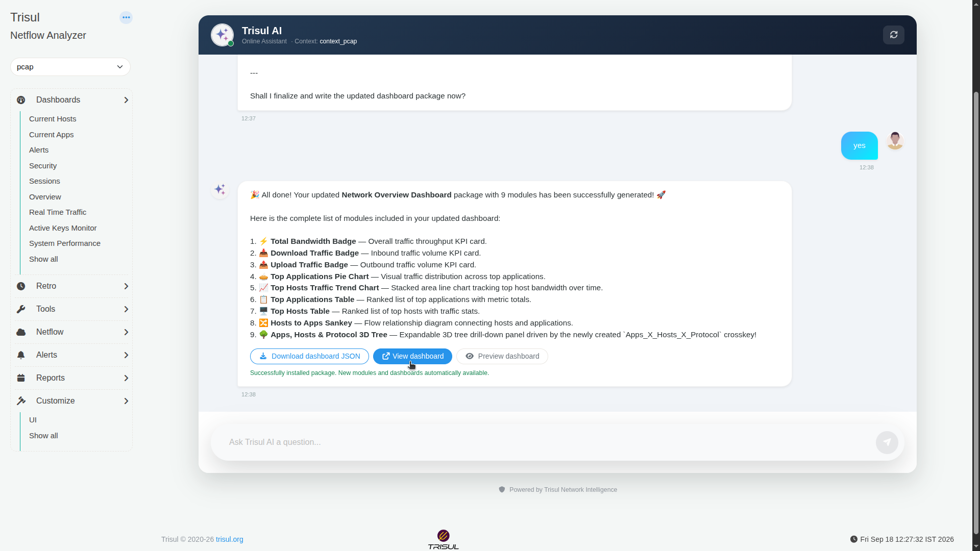This screenshot has width=980, height=551.
Task: Open Security dashboard item
Action: click(43, 166)
